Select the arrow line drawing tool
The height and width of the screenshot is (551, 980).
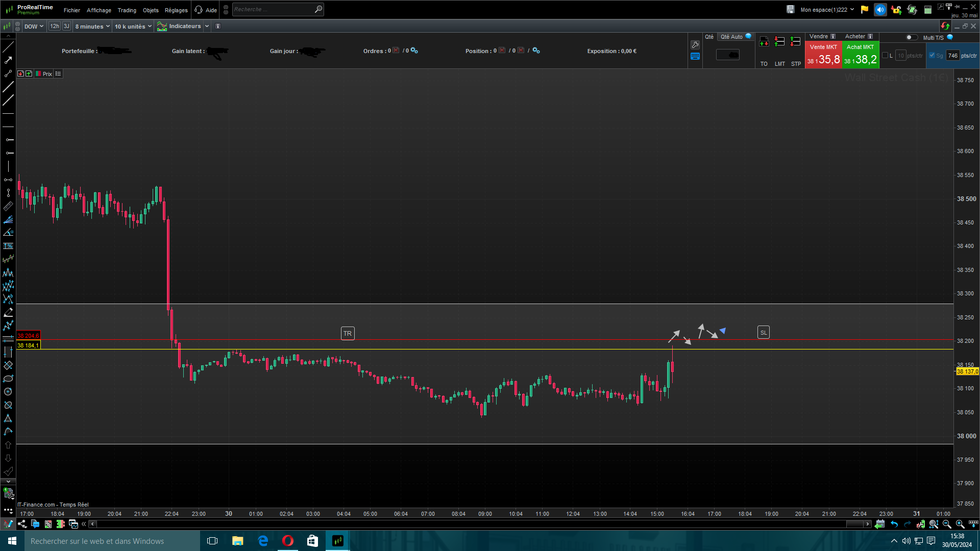click(x=8, y=60)
